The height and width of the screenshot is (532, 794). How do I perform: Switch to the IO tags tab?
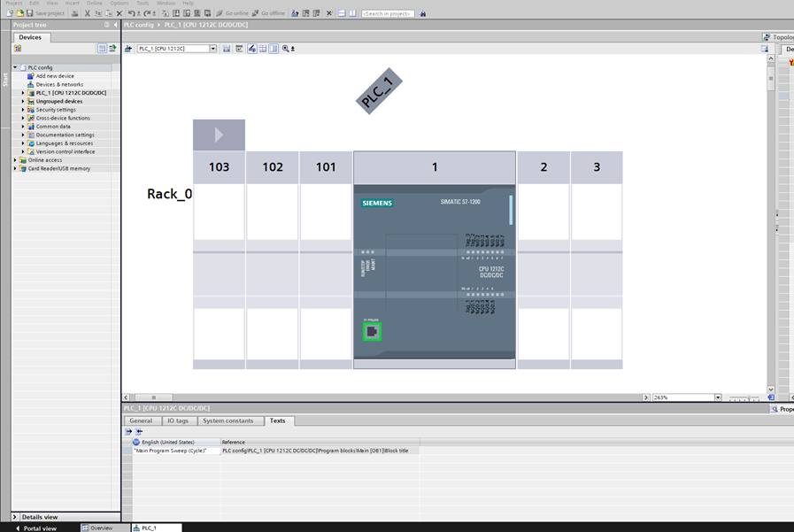pyautogui.click(x=177, y=420)
